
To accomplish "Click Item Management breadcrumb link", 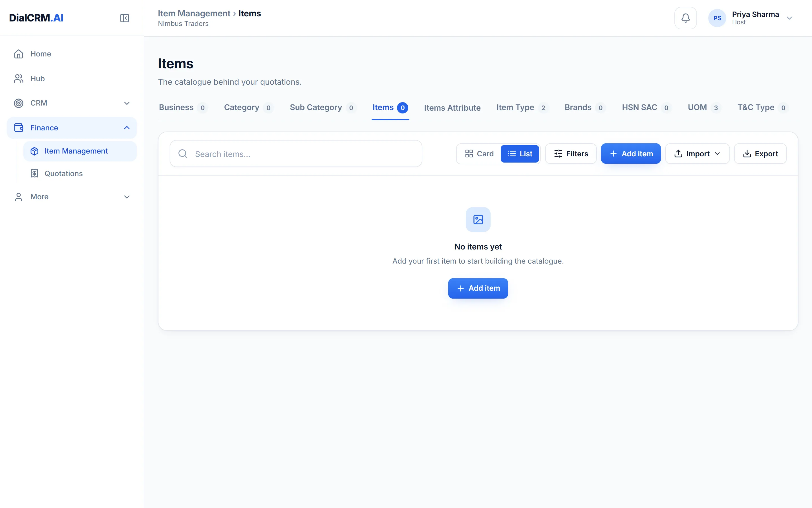I will [194, 14].
